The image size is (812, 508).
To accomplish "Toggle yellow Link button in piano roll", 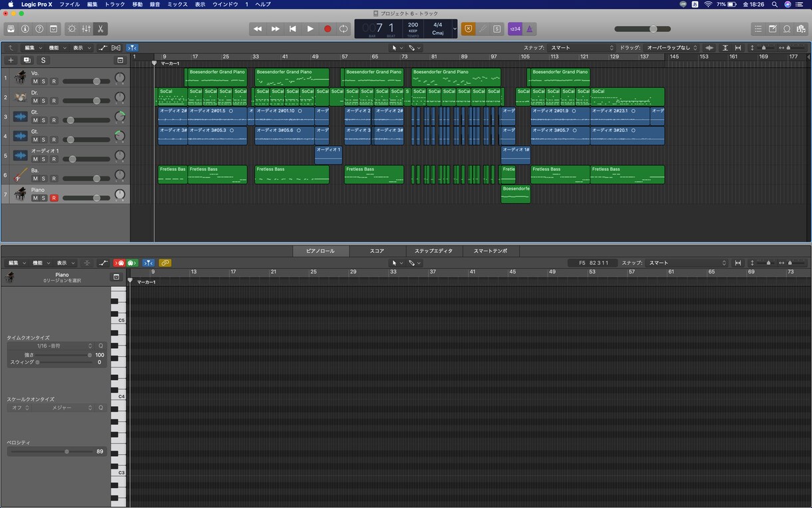I will point(165,263).
